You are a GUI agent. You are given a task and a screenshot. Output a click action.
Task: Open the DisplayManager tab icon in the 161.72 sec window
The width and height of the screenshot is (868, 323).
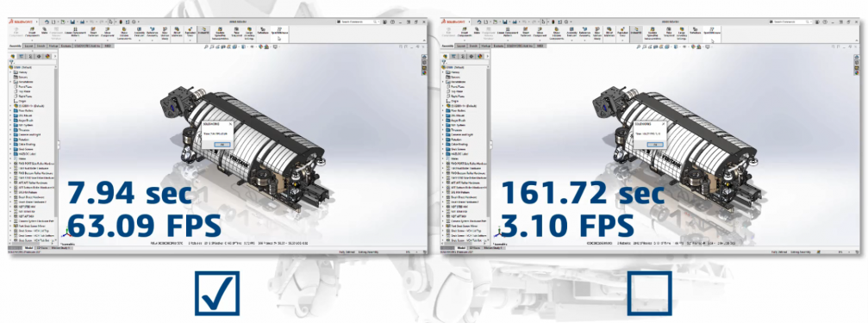[480, 56]
